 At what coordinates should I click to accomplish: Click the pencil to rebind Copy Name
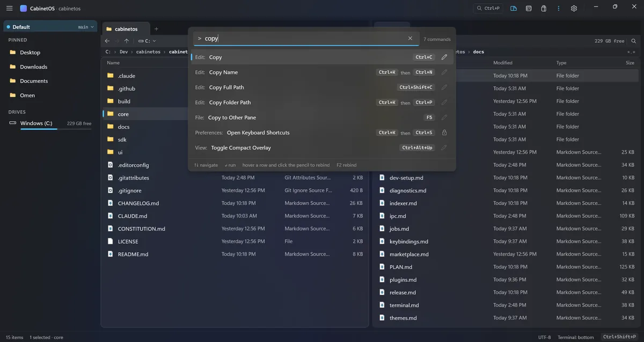[x=444, y=72]
